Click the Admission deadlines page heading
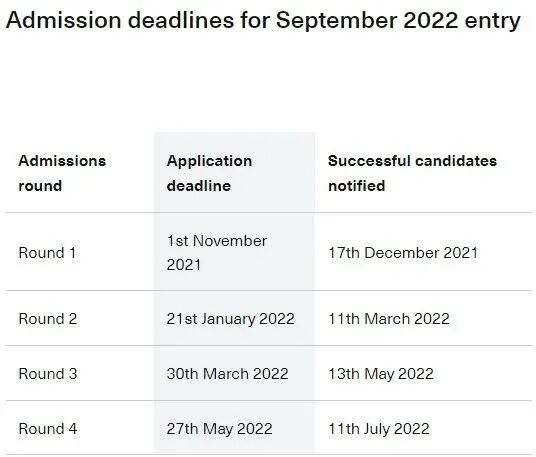Viewport: 536px width, 457px height. pos(263,20)
